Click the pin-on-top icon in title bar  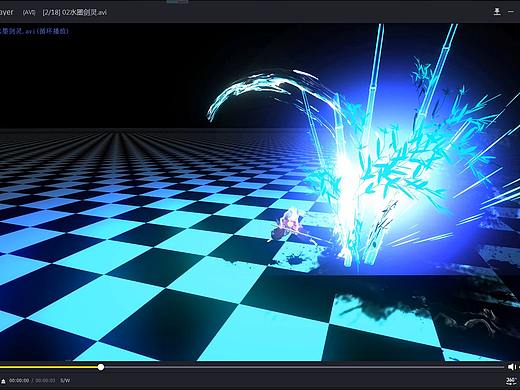[x=497, y=12]
